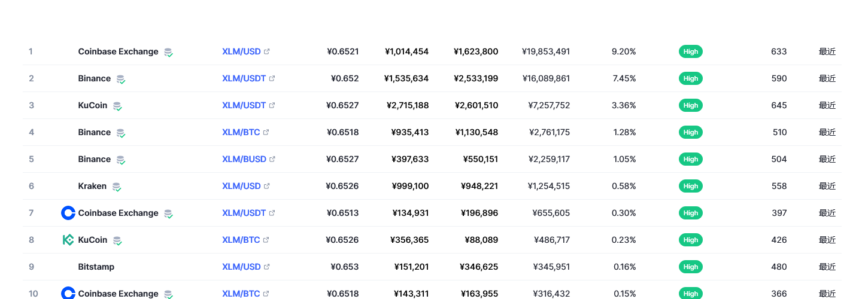
Task: Click Binance exchange name in row 4
Action: coord(95,132)
